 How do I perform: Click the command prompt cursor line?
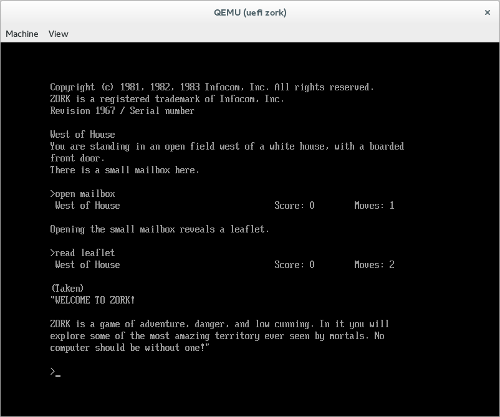tap(55, 371)
